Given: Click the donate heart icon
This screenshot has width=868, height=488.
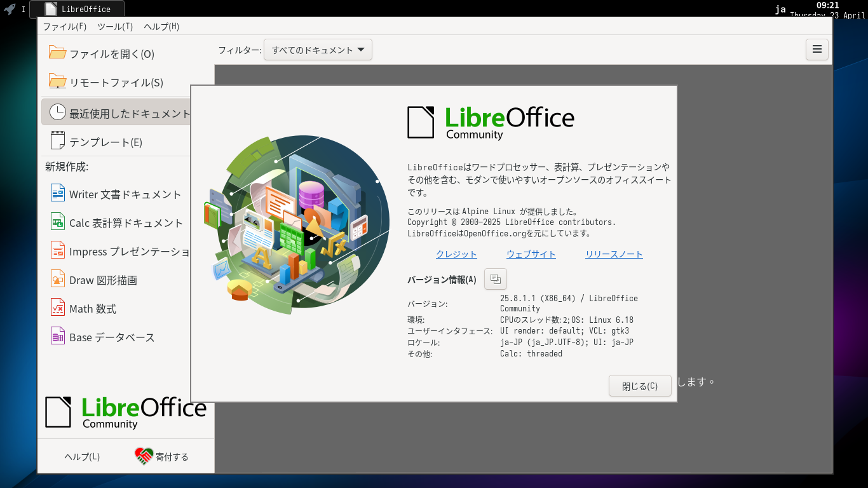Looking at the screenshot, I should point(144,456).
